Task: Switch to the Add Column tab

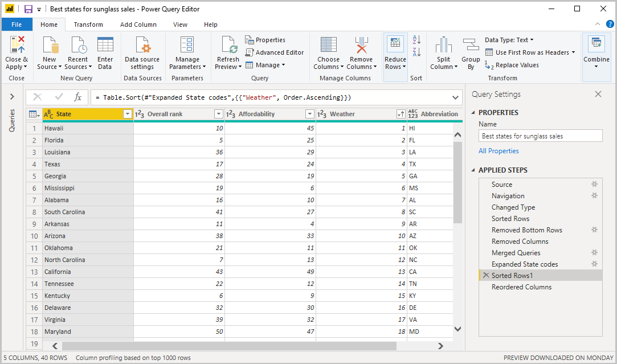Action: click(138, 24)
